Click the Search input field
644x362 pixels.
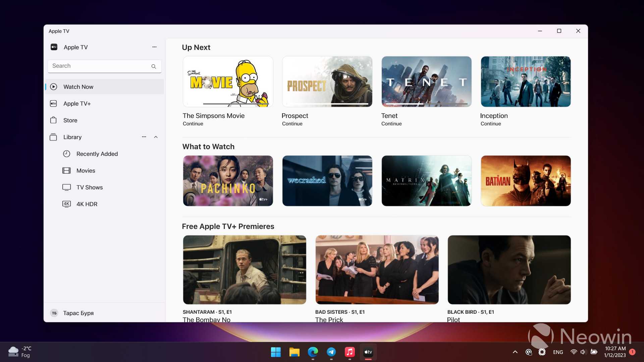click(104, 66)
